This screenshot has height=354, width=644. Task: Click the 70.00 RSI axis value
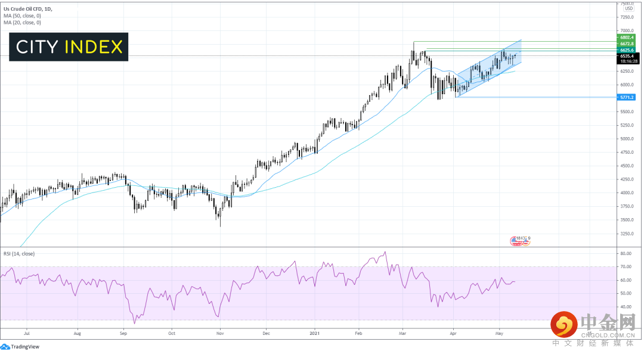[x=626, y=267]
